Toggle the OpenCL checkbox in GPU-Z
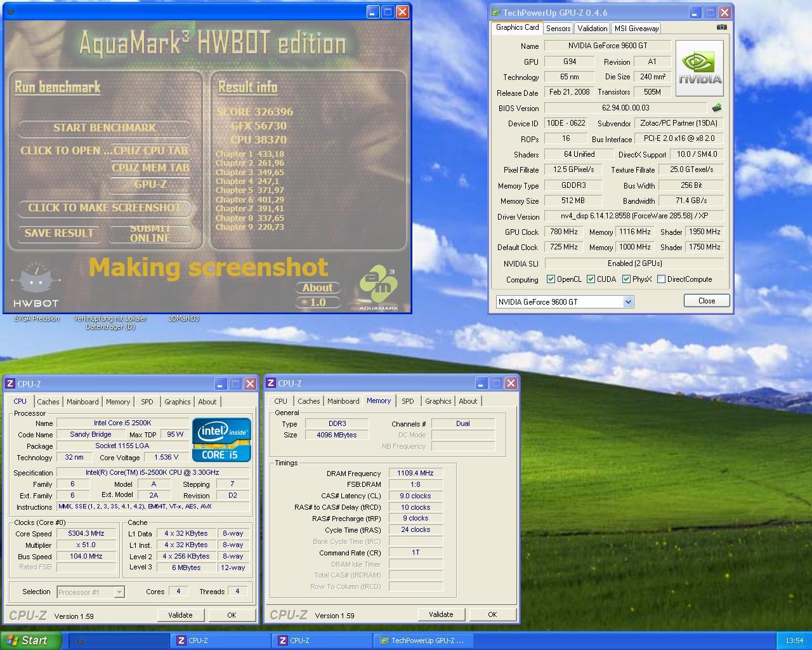Viewport: 812px width, 650px height. coord(551,279)
